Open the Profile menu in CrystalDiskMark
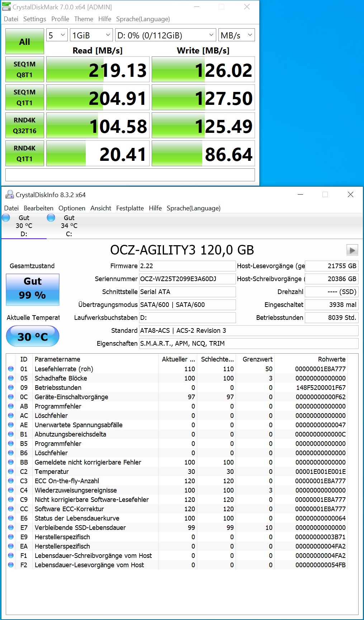Viewport: 364px width, 620px height. [x=60, y=19]
